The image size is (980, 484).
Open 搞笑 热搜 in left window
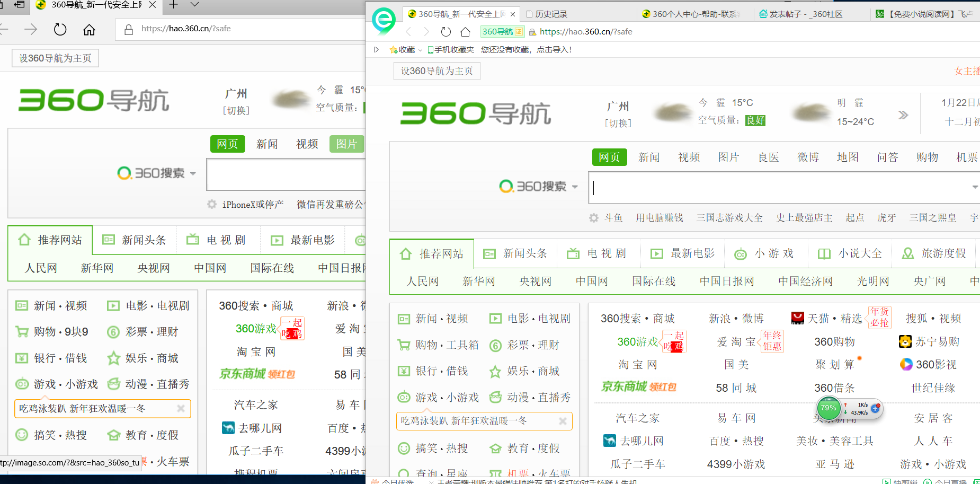(51, 435)
